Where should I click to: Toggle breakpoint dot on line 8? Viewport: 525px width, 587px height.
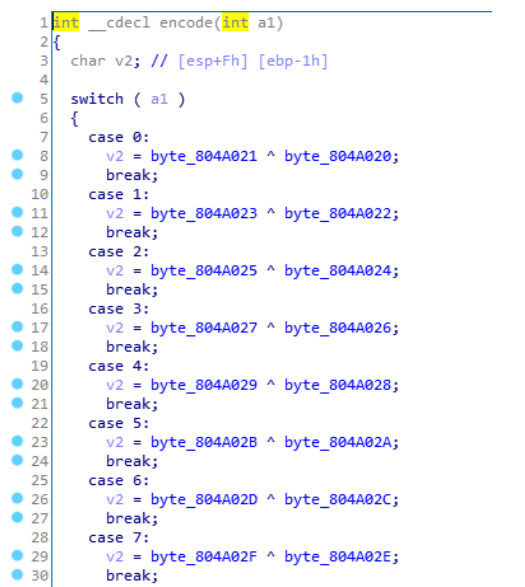(17, 155)
